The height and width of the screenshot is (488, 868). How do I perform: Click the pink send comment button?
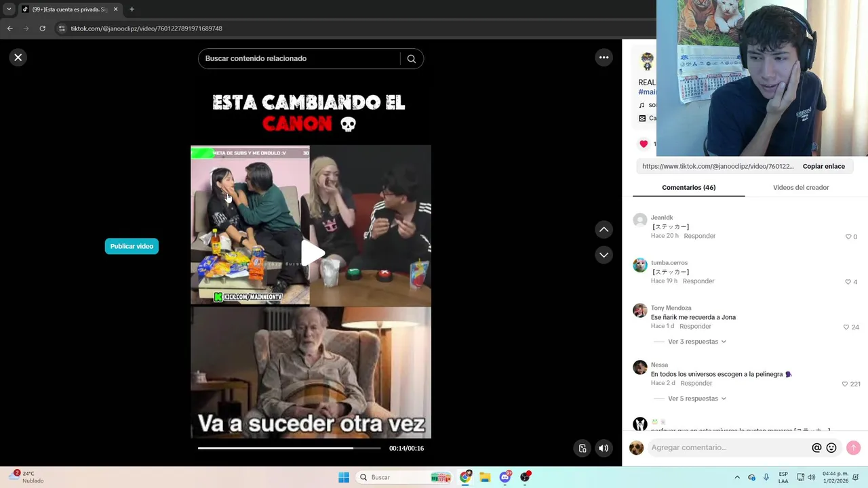pyautogui.click(x=853, y=447)
